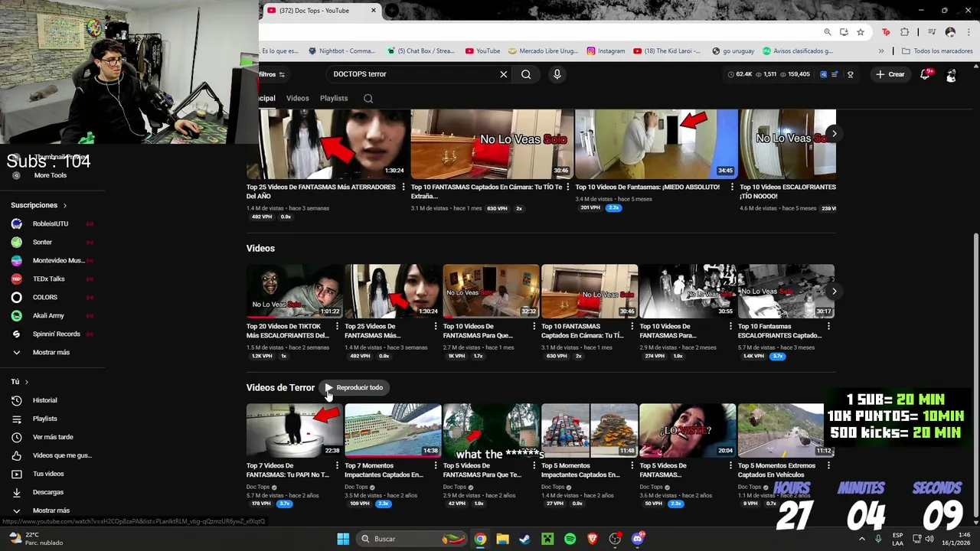Open the Chrome three-dot menu

(967, 32)
